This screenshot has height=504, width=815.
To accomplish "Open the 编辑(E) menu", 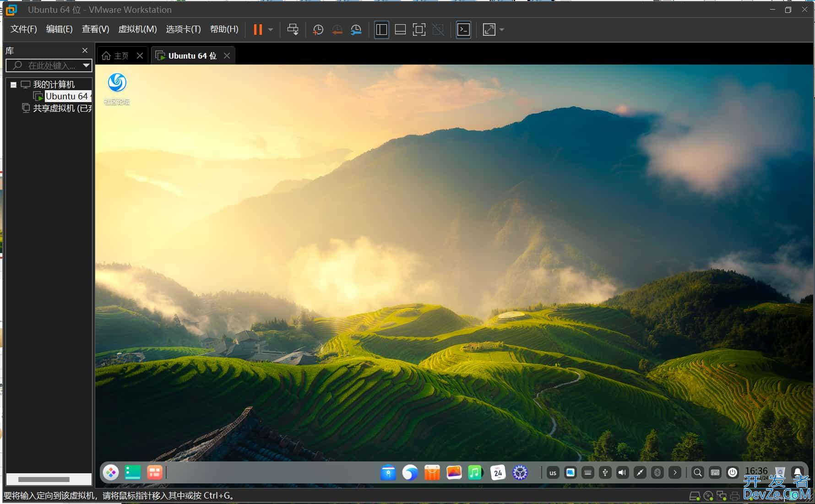I will coord(59,29).
